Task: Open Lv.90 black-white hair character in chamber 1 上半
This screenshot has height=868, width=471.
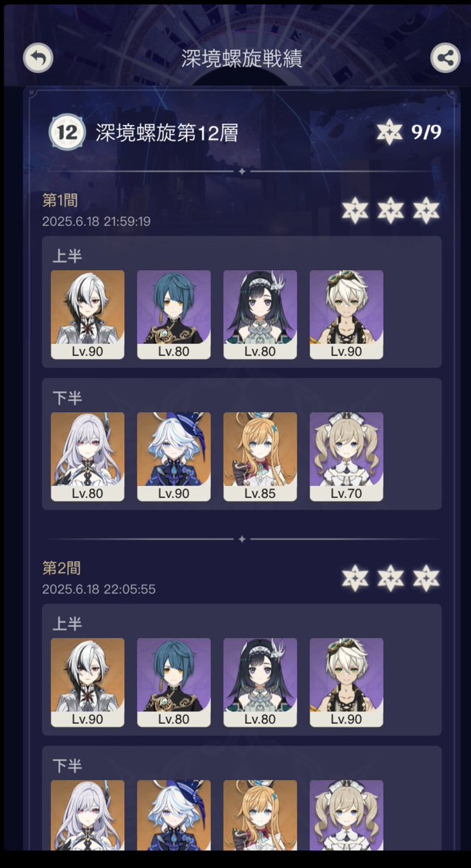Action: point(88,314)
